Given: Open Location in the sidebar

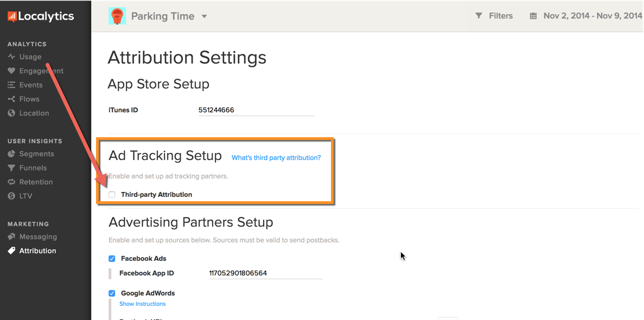Looking at the screenshot, I should (x=34, y=113).
